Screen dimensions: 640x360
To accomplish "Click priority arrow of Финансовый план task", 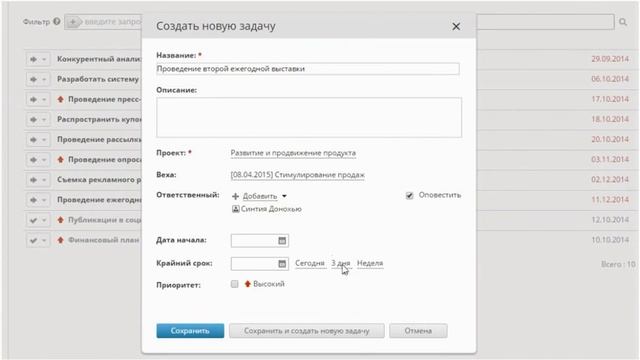I will coord(60,240).
